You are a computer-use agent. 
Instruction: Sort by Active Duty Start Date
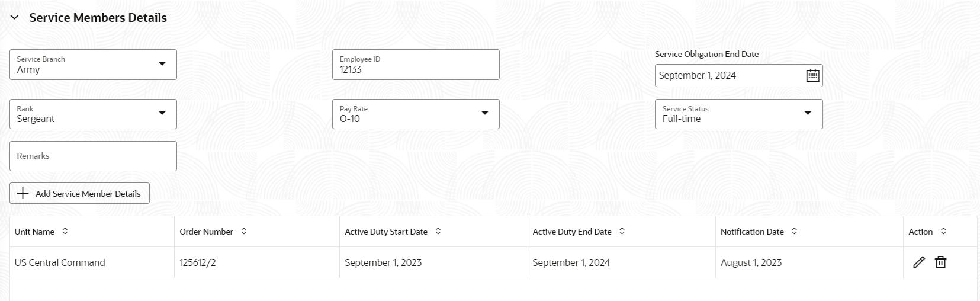pos(438,231)
